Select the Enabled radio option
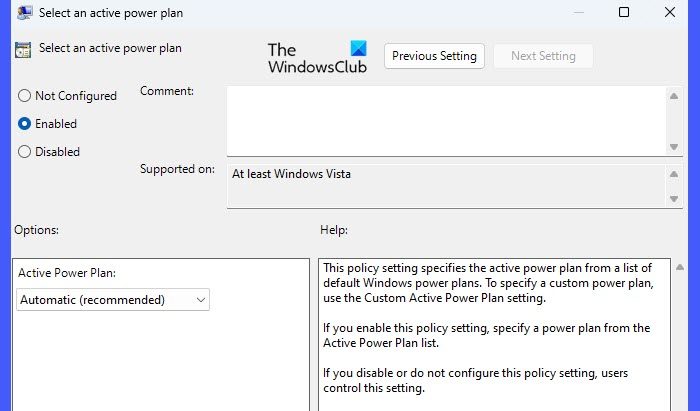 pos(25,124)
